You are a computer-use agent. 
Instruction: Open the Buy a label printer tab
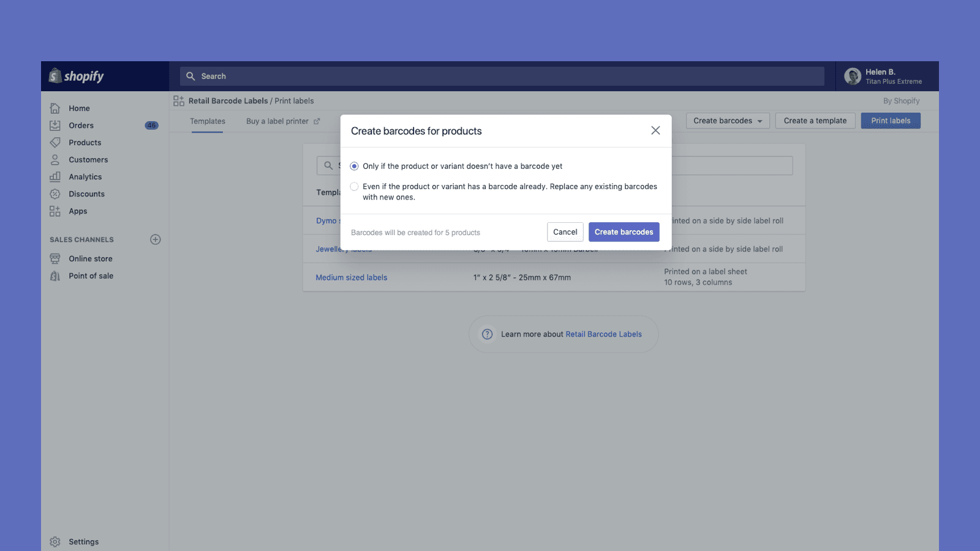tap(282, 121)
